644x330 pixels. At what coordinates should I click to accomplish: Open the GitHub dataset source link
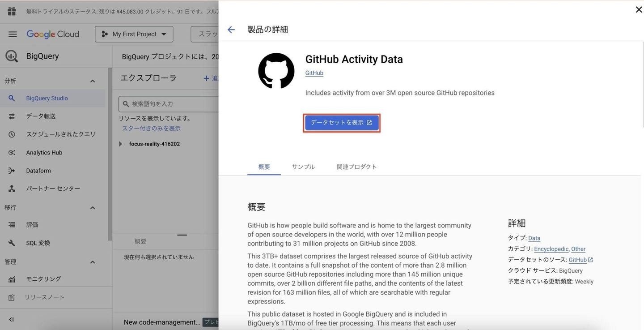[580, 260]
